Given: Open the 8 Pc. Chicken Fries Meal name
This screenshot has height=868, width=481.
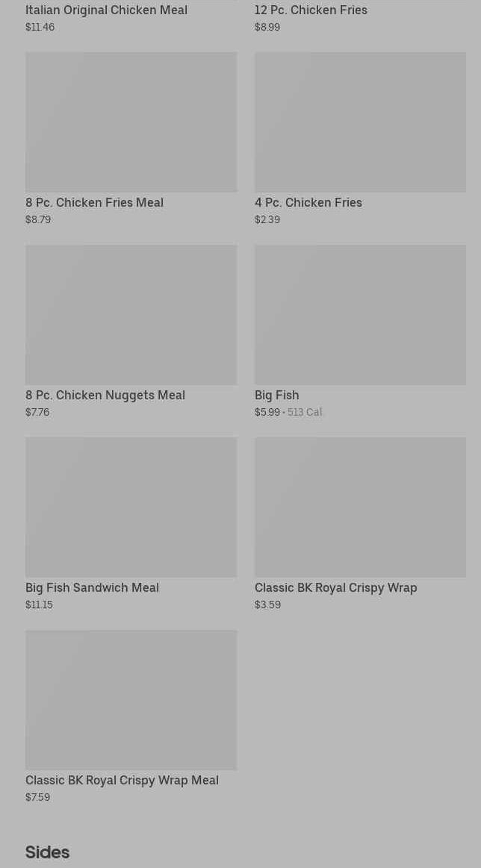Looking at the screenshot, I should tap(94, 203).
